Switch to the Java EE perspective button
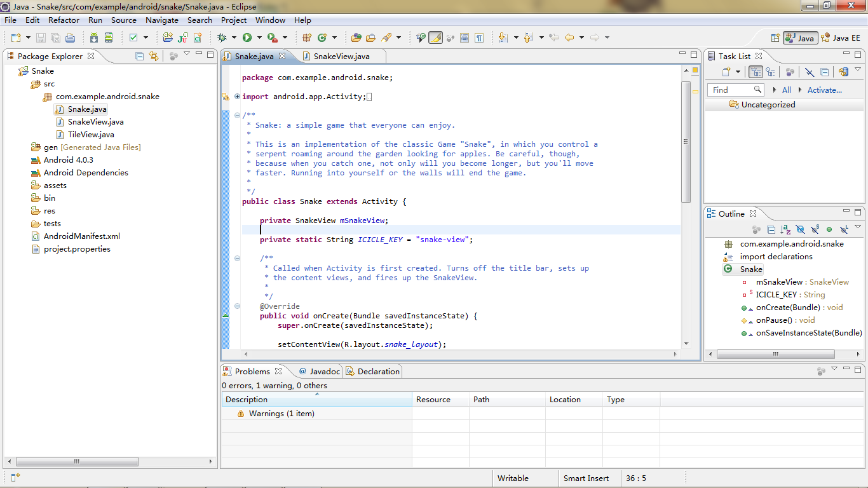868x488 pixels. [x=841, y=38]
